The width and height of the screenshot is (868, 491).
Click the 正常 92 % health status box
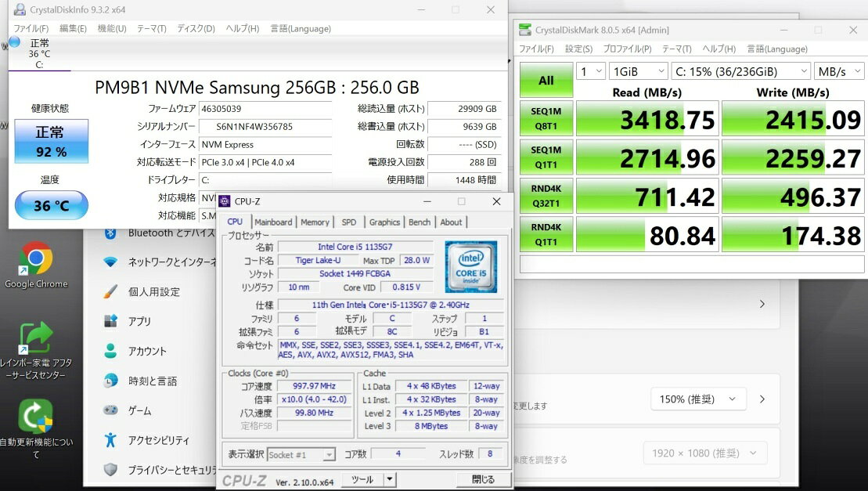tap(51, 142)
